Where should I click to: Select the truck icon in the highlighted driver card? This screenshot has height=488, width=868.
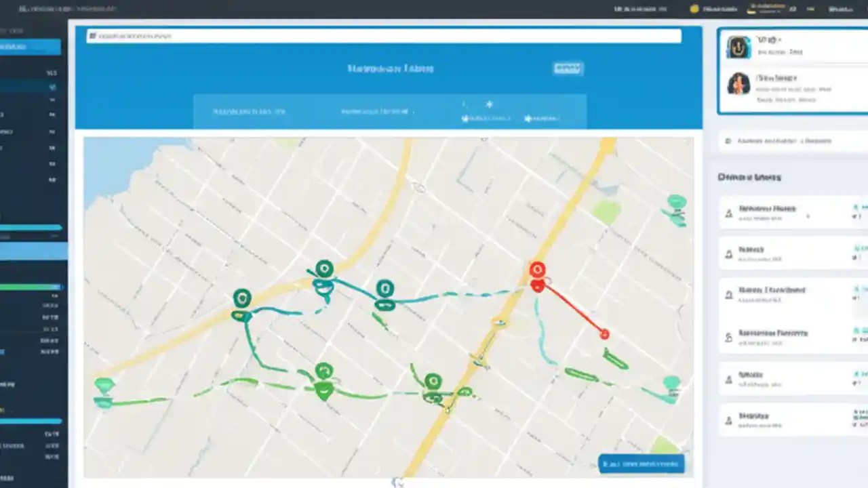738,47
